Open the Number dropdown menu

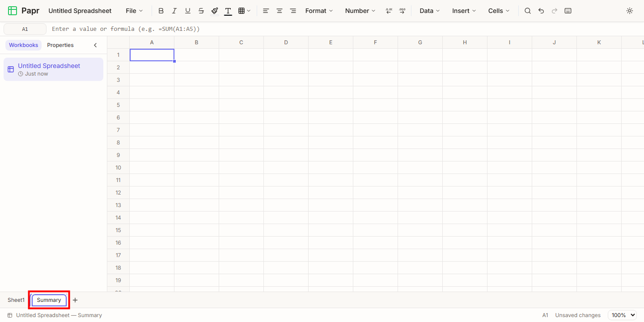point(360,11)
